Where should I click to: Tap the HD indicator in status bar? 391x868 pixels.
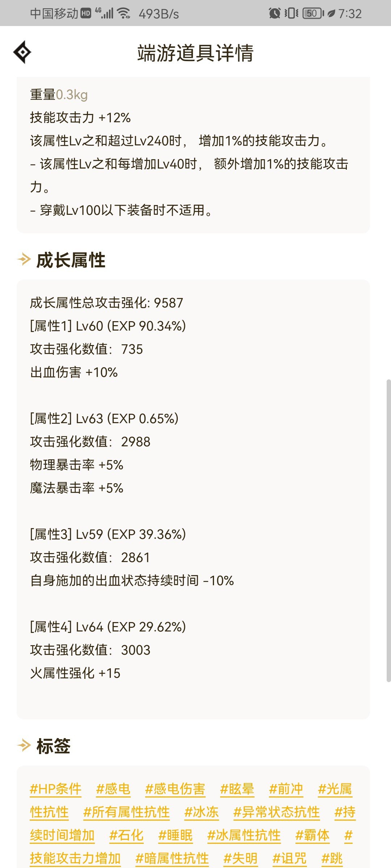click(85, 14)
